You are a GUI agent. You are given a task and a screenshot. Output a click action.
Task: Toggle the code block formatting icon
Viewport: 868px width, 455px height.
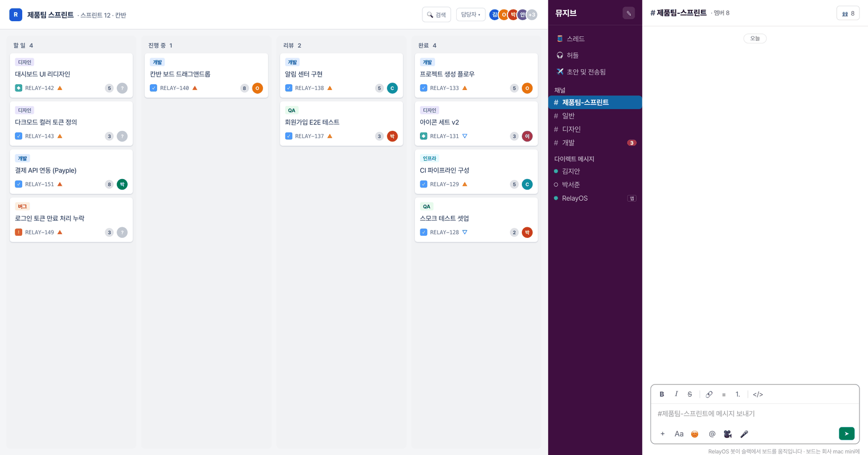click(758, 394)
